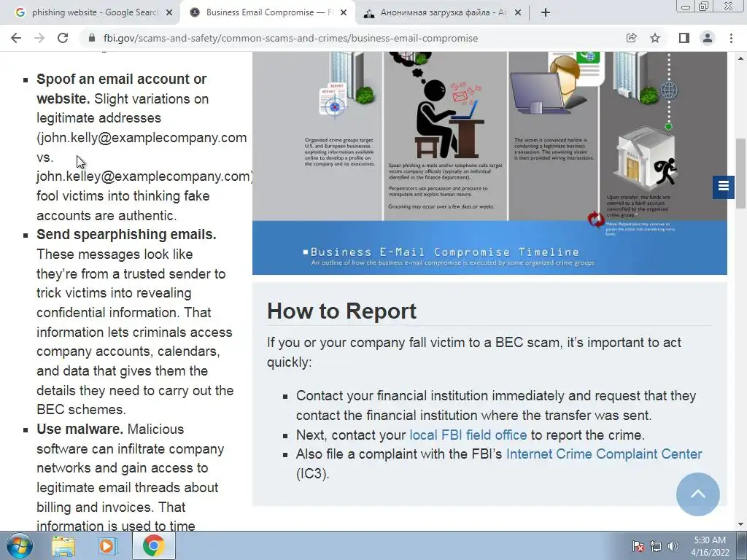Click the How to Report heading
This screenshot has height=560, width=747.
point(341,311)
